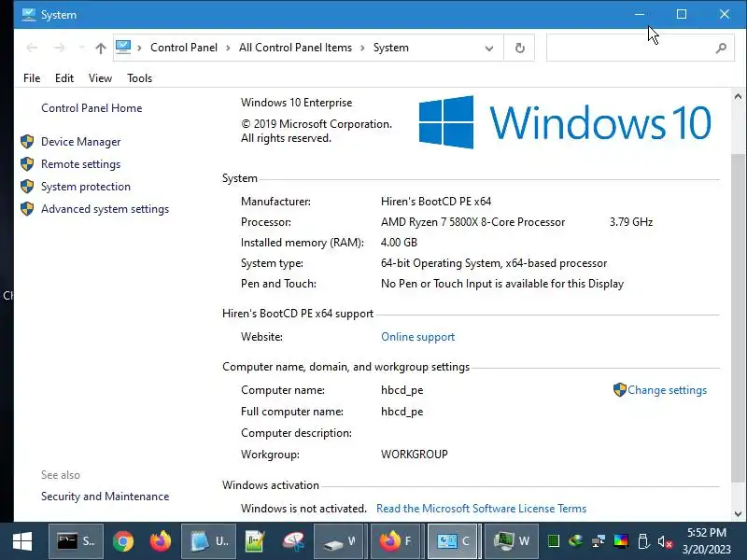Click the vertical scrollbar thumb

click(738, 317)
